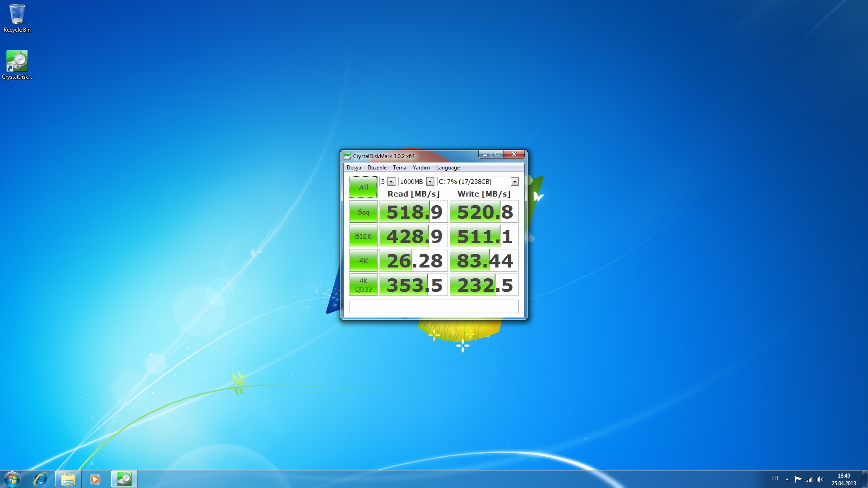Click the TR language indicator
This screenshot has height=488, width=868.
(775, 478)
